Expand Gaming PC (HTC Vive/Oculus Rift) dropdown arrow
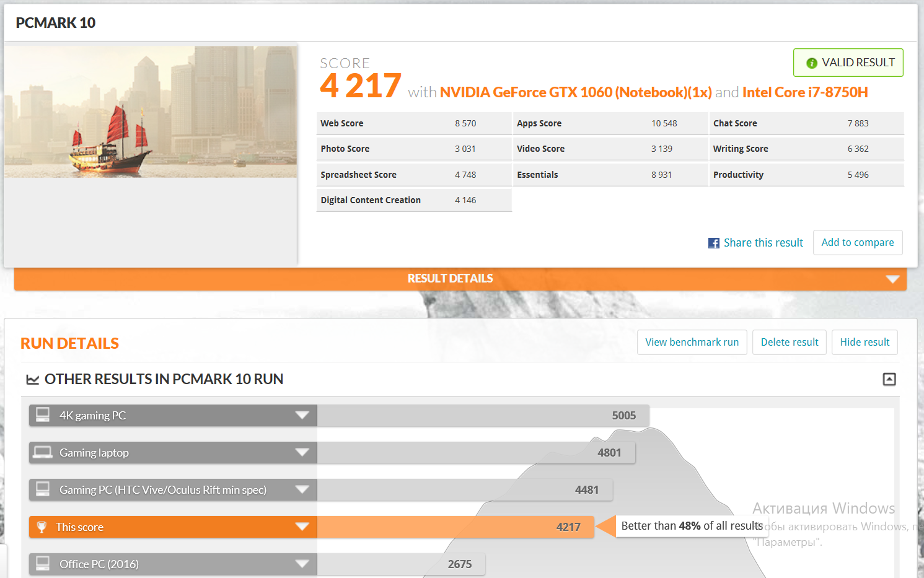This screenshot has height=578, width=924. [x=302, y=489]
